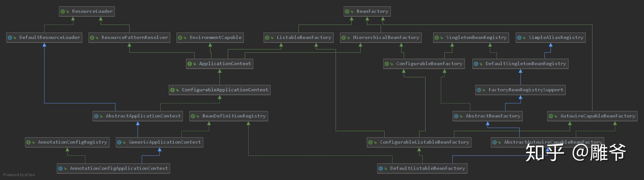Image resolution: width=644 pixels, height=180 pixels.
Task: Click the interface icon beside SingletonBeanRegistry
Action: 437,38
